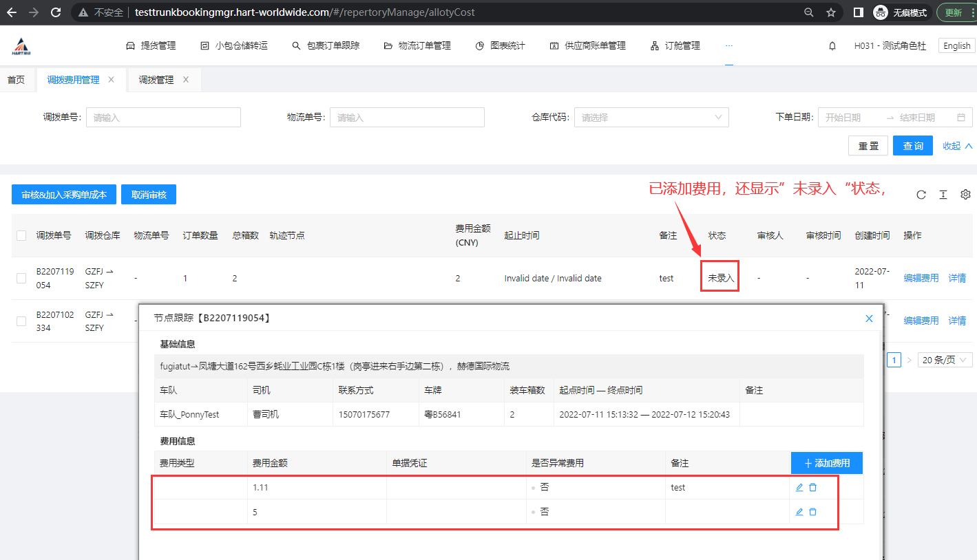Click the 添加费用 button
977x560 pixels.
[826, 464]
